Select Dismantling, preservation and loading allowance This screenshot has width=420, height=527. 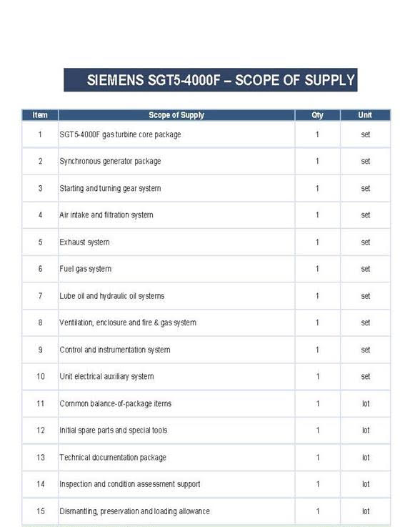pos(134,511)
